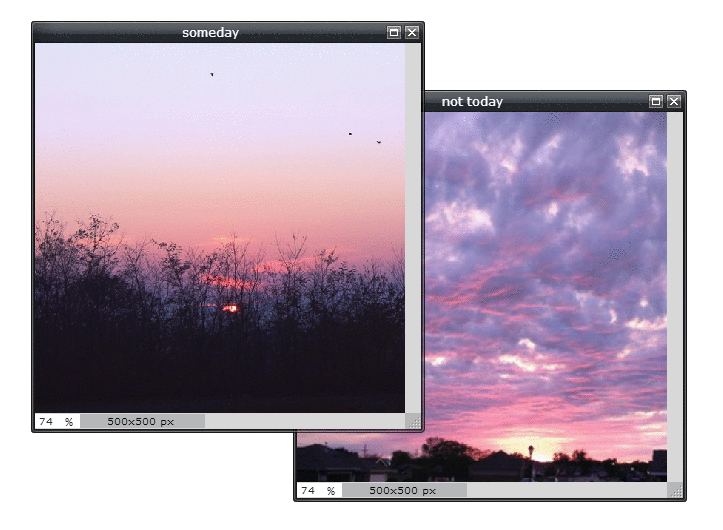Click the sunset photo in the "someday" window
Viewport: 723px width, 530px height.
[220, 228]
